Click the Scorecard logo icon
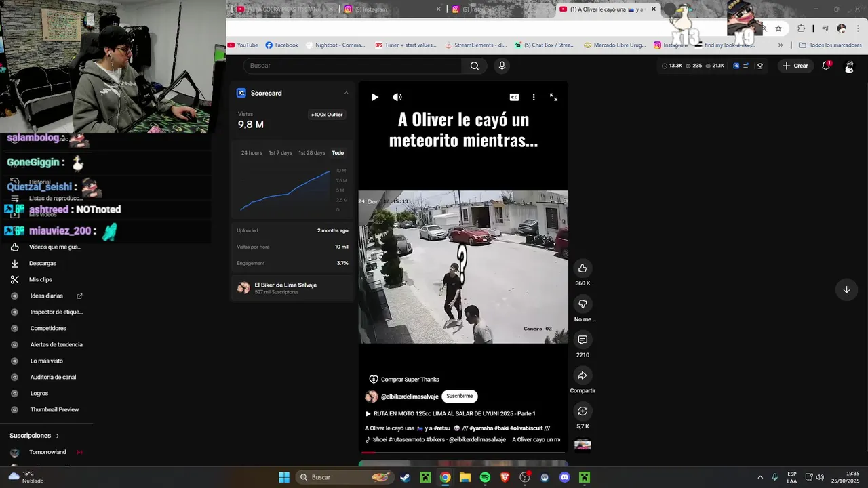Image resolution: width=868 pixels, height=488 pixels. click(x=241, y=93)
